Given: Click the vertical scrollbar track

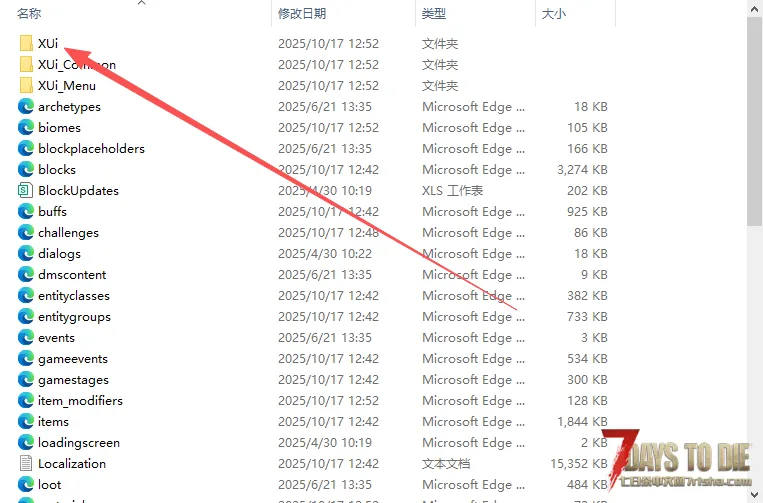Looking at the screenshot, I should (754, 350).
